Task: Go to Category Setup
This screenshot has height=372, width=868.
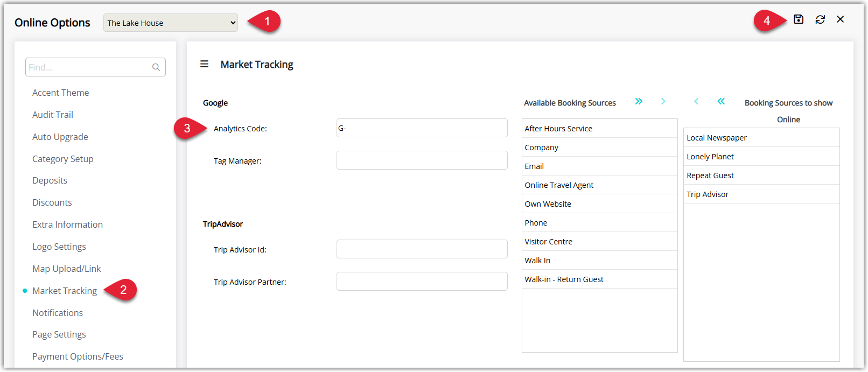Action: 63,159
